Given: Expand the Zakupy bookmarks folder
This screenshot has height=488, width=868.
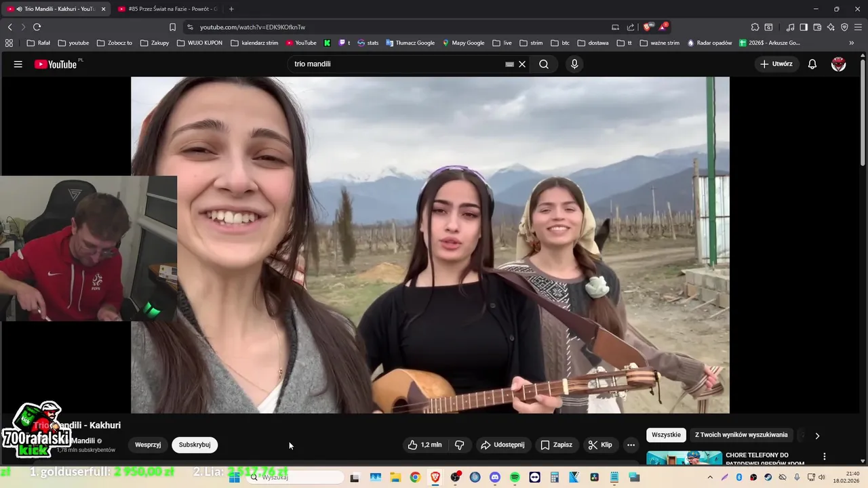Looking at the screenshot, I should pos(155,43).
